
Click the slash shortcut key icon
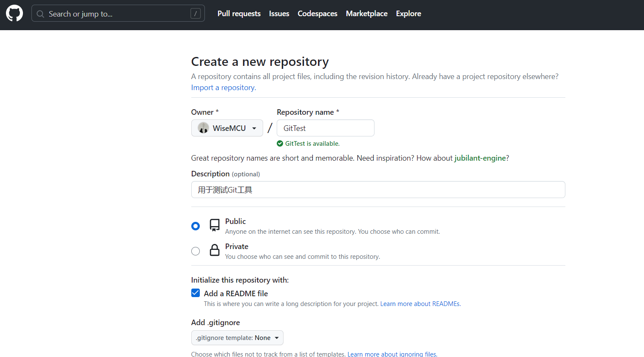(195, 14)
